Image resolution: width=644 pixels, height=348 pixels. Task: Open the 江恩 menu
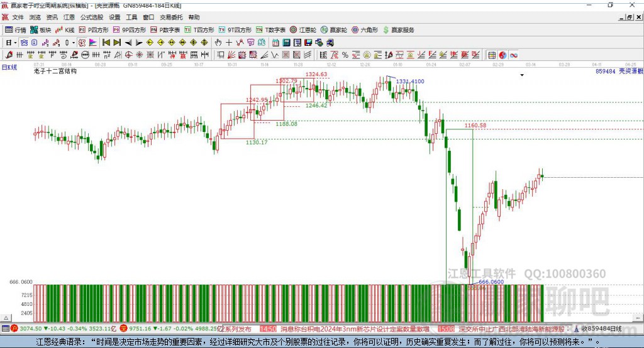(69, 17)
